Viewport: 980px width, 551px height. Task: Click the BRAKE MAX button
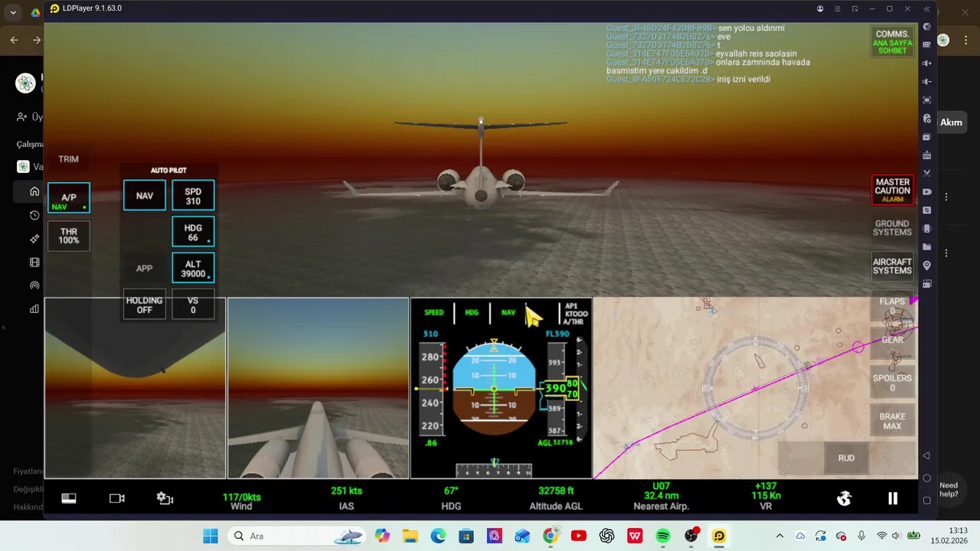[893, 421]
